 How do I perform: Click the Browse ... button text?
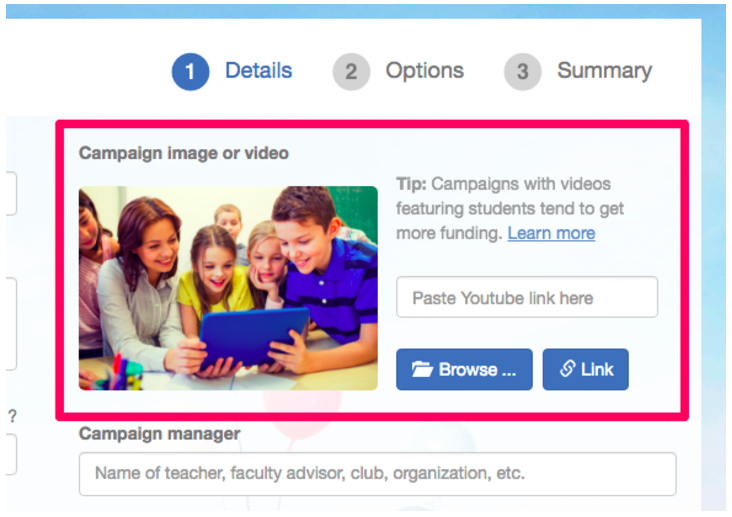click(477, 369)
